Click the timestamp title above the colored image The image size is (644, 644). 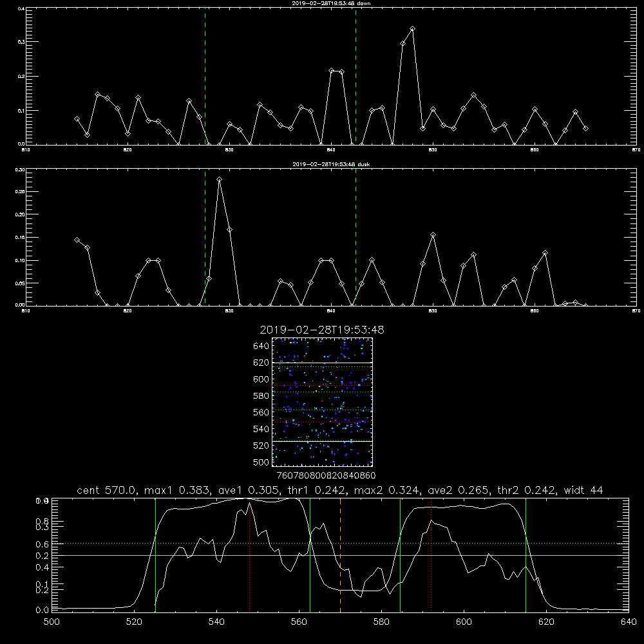point(322,330)
